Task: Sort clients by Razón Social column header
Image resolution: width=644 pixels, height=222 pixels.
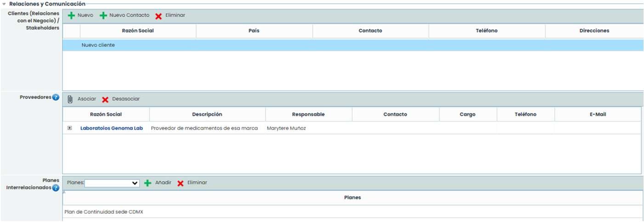Action: 138,31
